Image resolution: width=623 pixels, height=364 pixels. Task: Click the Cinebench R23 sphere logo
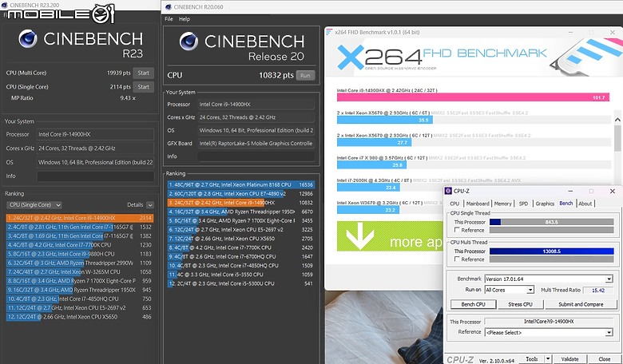tap(28, 38)
